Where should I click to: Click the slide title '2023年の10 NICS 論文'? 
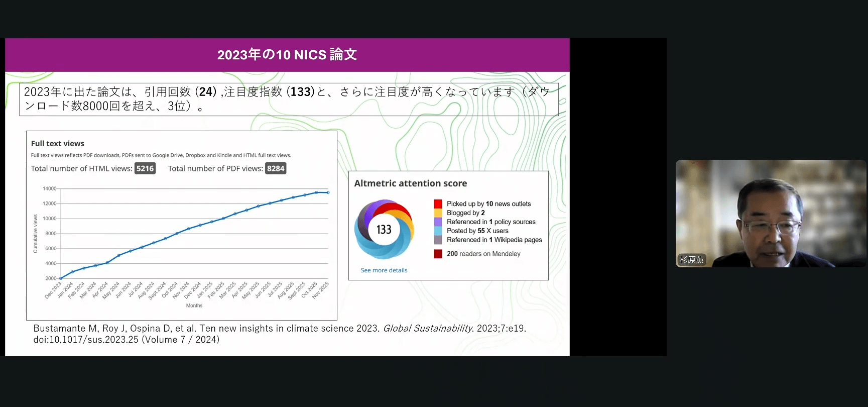coord(287,55)
